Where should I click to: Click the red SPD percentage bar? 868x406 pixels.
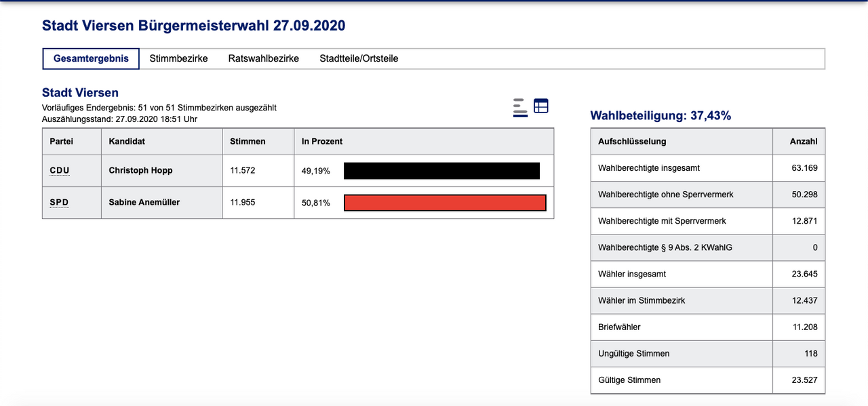[445, 203]
